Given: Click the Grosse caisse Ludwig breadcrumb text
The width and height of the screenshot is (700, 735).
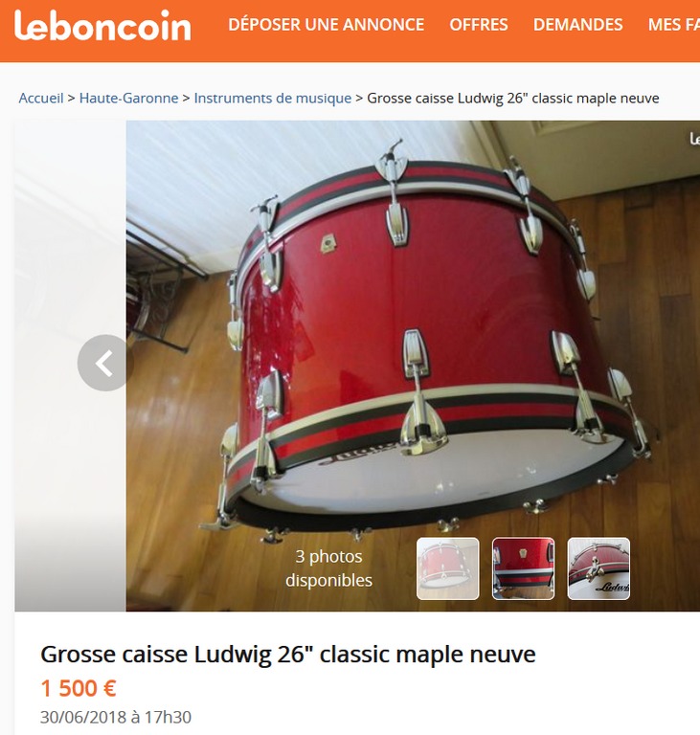Looking at the screenshot, I should coord(513,98).
